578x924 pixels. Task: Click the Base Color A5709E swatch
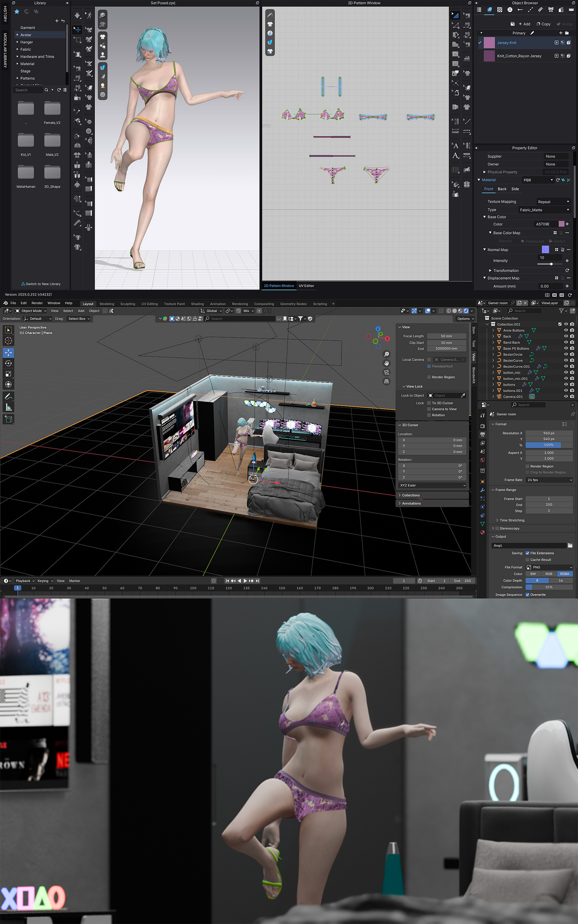561,224
